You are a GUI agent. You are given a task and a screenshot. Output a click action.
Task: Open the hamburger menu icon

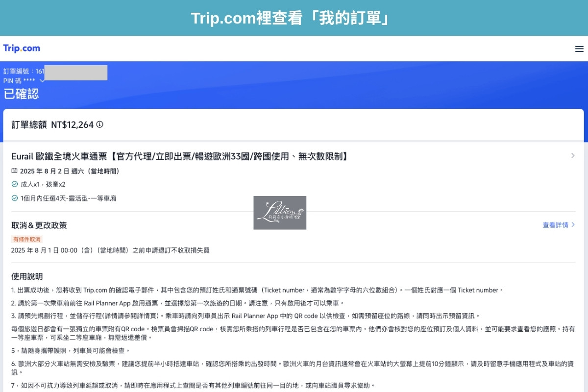579,49
